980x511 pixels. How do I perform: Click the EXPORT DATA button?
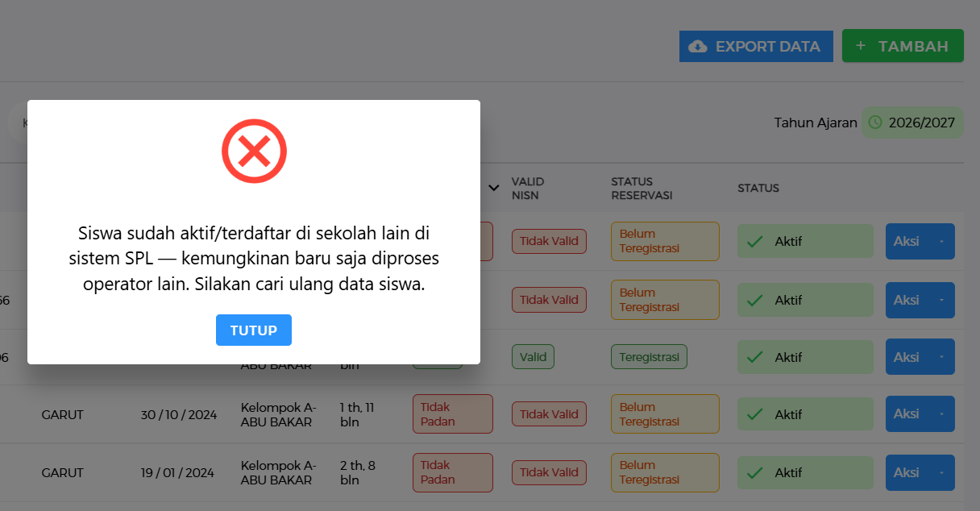pos(756,46)
